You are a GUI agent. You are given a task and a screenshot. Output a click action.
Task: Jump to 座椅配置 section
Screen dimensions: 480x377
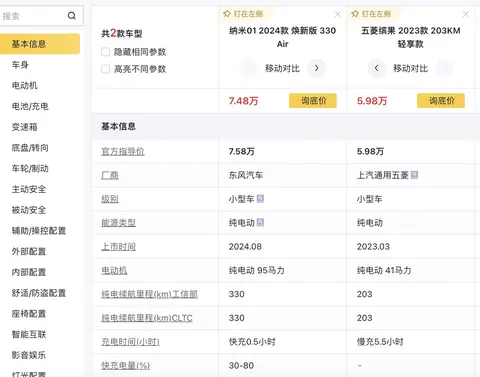29,314
